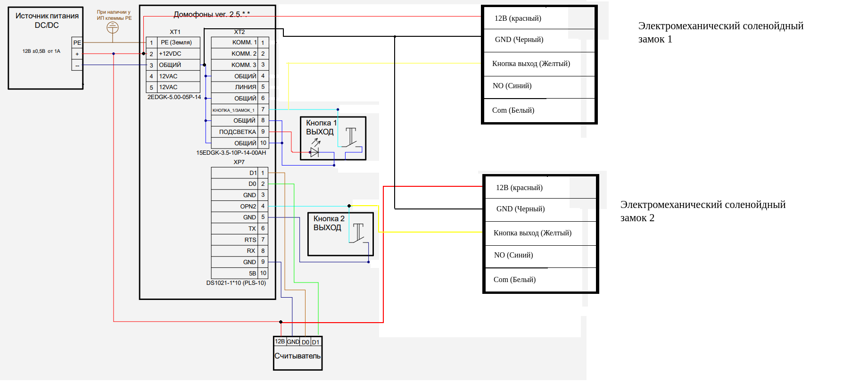Select the '+12VDC' row in XT1

coord(173,54)
